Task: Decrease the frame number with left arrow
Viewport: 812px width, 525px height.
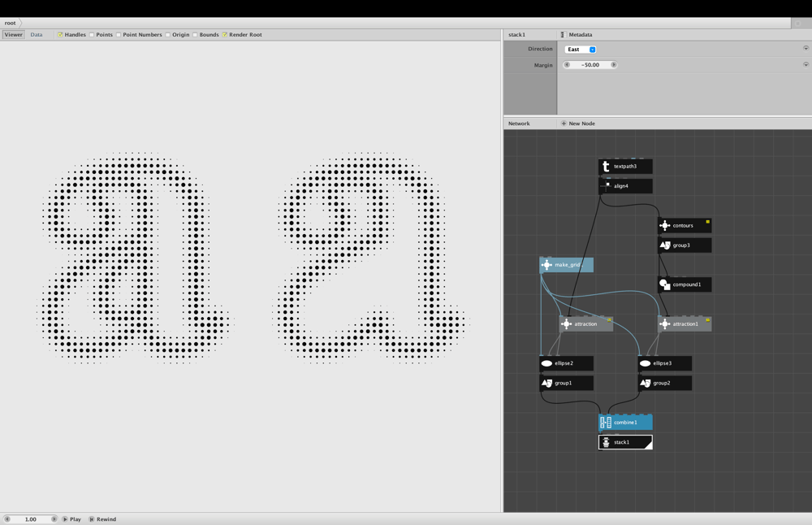Action: click(x=7, y=518)
